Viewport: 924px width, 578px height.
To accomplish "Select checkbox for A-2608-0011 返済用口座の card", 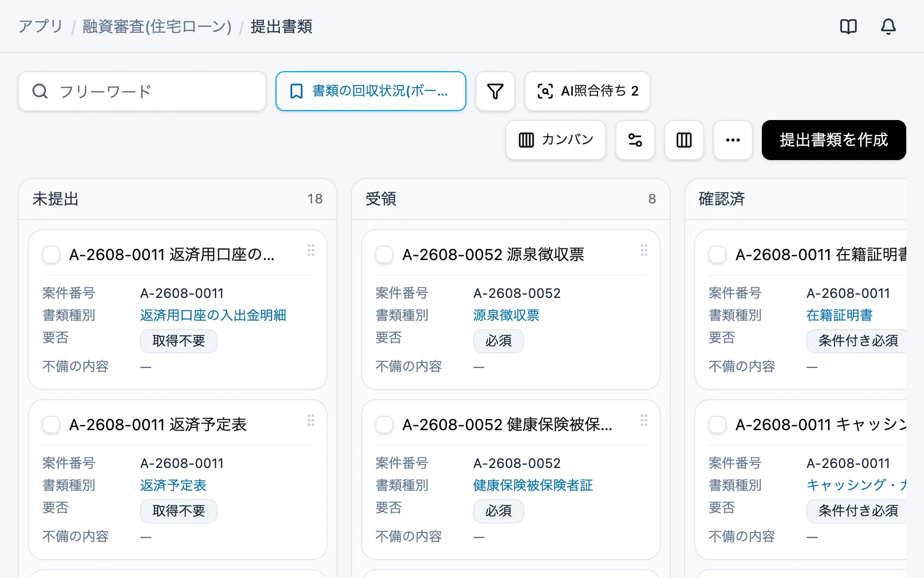I will point(51,255).
